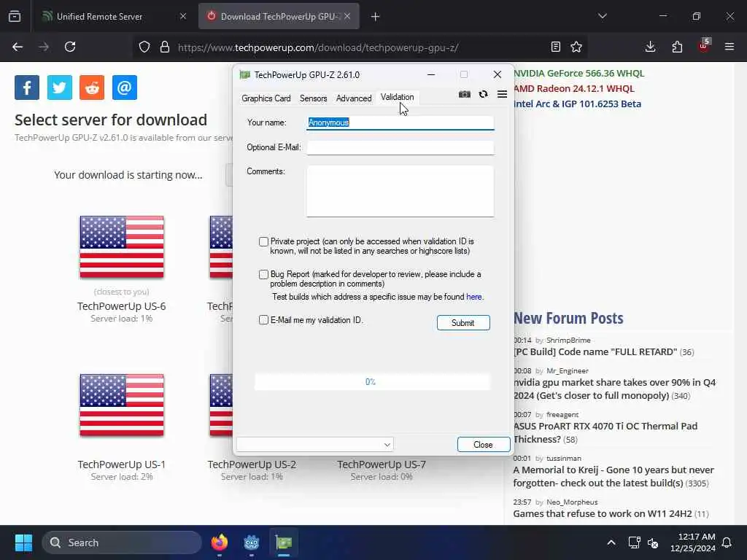Screen dimensions: 747x560
Task: Open the Firefox extensions puzzle icon
Action: pyautogui.click(x=677, y=47)
